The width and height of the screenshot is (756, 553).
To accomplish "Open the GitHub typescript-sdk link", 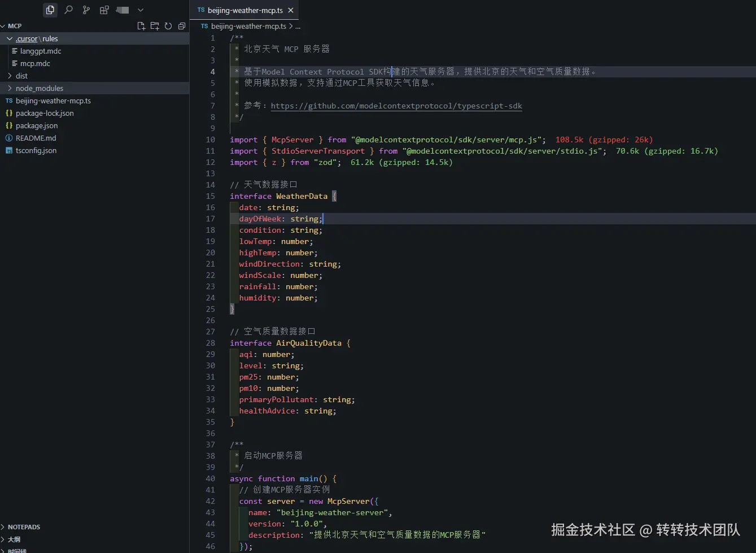I will [x=396, y=106].
